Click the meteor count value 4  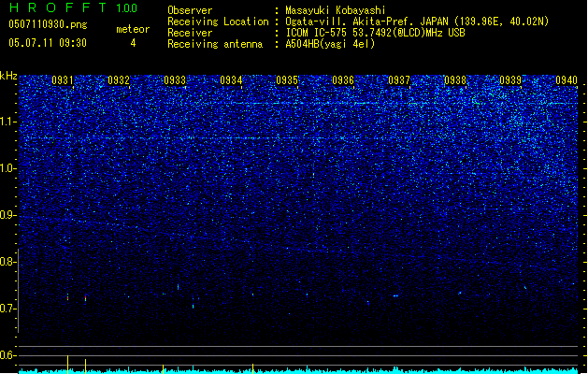click(133, 43)
